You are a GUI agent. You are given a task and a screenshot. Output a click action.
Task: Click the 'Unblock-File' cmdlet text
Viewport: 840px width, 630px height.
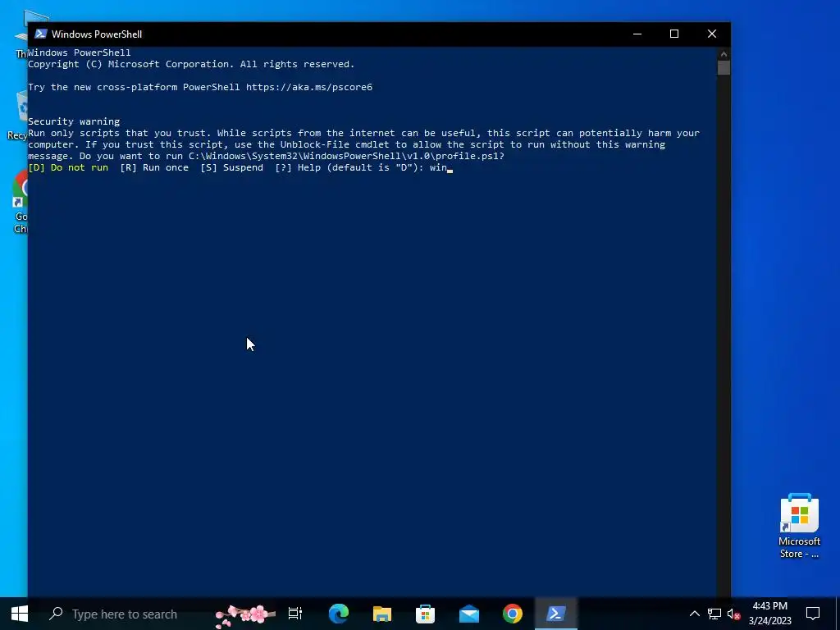tap(315, 144)
